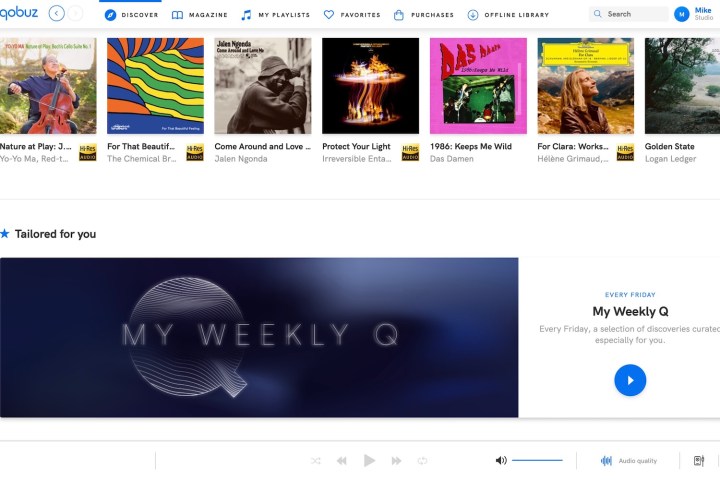Click Protect Your Light album title

(x=356, y=147)
